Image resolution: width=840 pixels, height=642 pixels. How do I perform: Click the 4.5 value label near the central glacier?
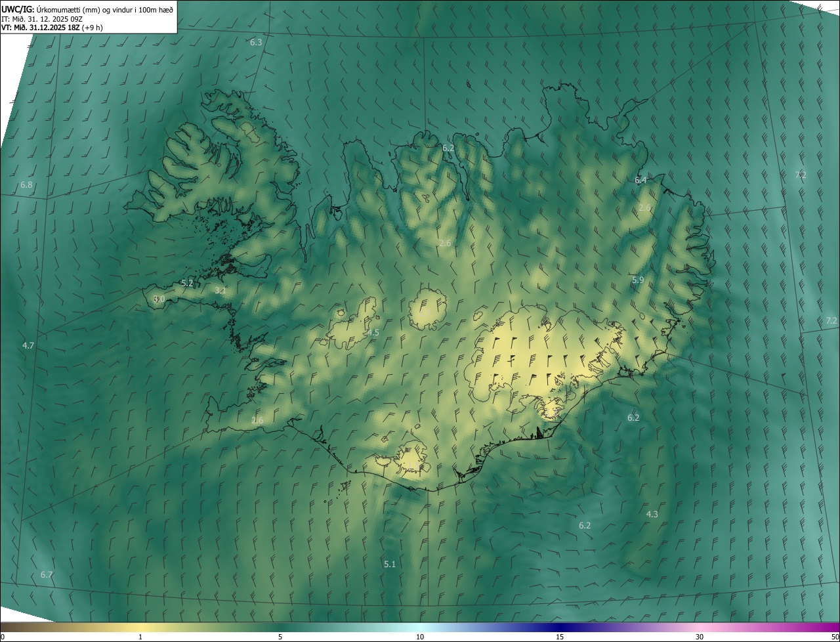point(373,332)
